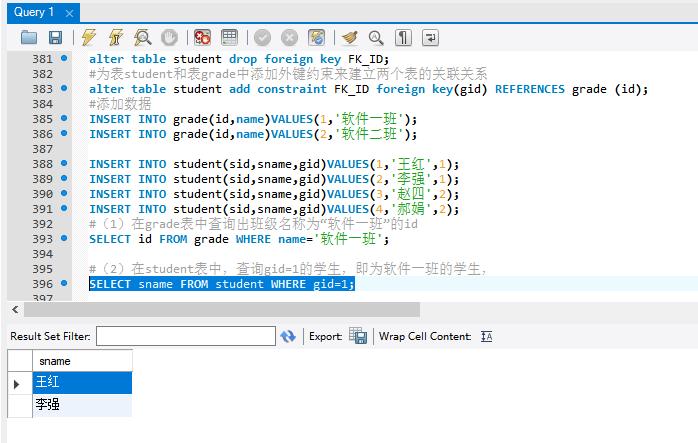Click INSERT line with '软件一班' value
This screenshot has width=698, height=443.
point(253,119)
